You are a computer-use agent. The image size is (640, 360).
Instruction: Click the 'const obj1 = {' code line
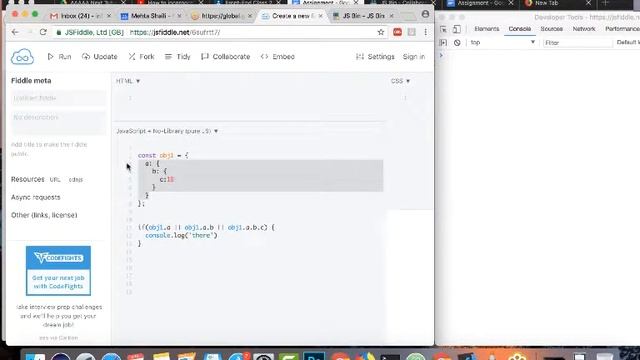click(x=163, y=156)
